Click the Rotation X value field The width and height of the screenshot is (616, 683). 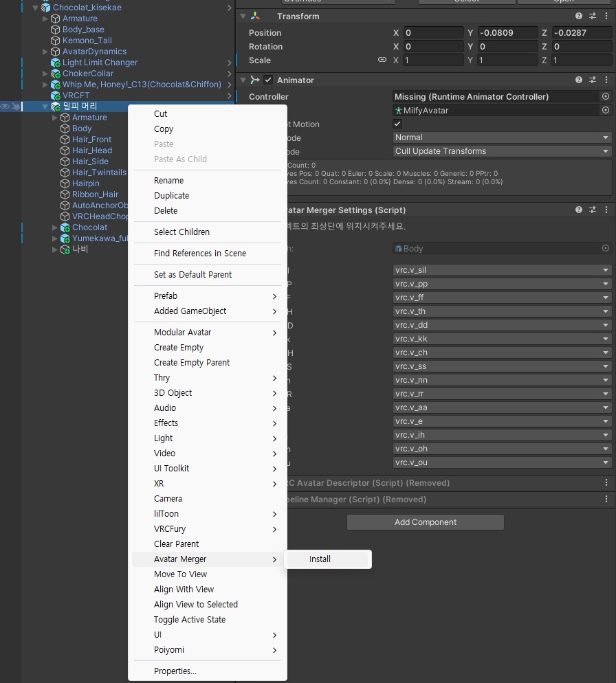point(433,46)
